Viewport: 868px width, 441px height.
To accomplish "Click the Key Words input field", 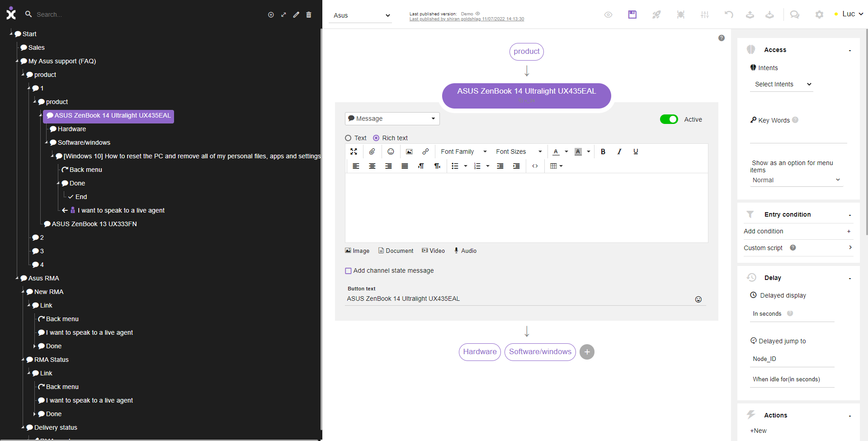I will (x=798, y=136).
